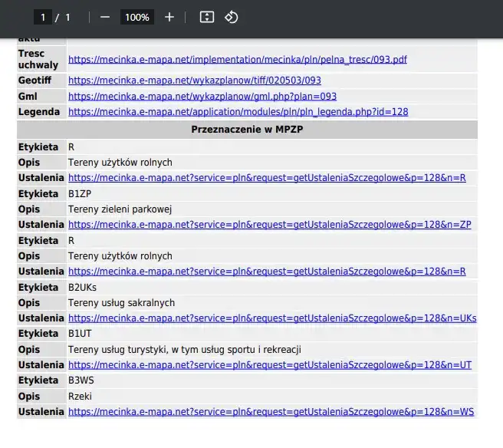Image resolution: width=503 pixels, height=448 pixels.
Task: Open second Ustalenia link for R below B1ZP
Action: 267,272
